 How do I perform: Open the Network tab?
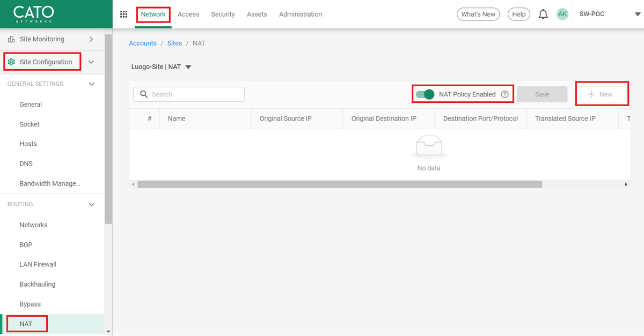pos(153,14)
